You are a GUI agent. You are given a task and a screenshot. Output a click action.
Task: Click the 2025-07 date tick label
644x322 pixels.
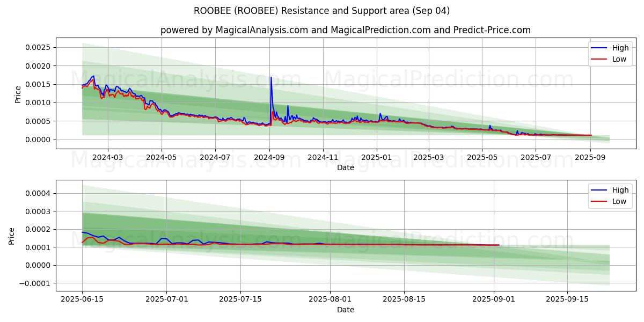coord(536,157)
